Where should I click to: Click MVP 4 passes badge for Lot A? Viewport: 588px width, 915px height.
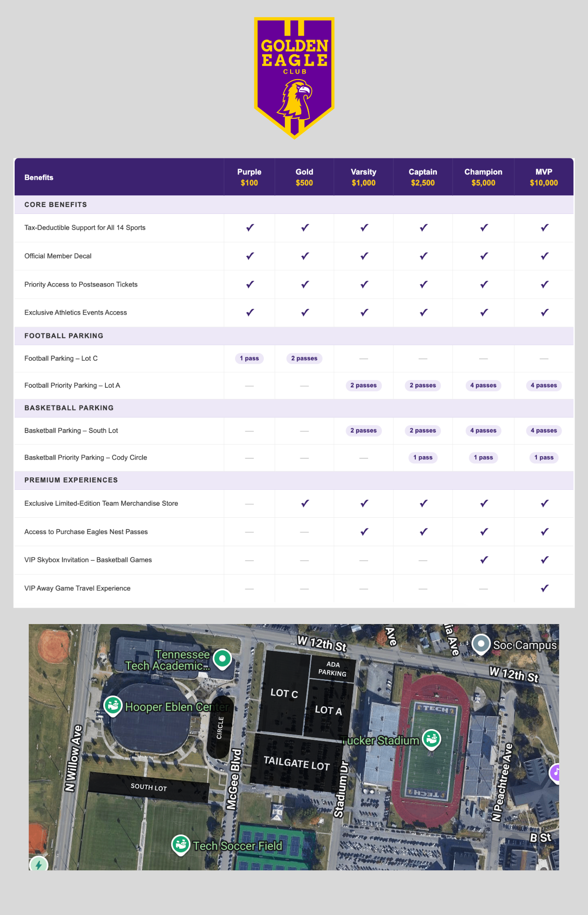[x=544, y=386]
